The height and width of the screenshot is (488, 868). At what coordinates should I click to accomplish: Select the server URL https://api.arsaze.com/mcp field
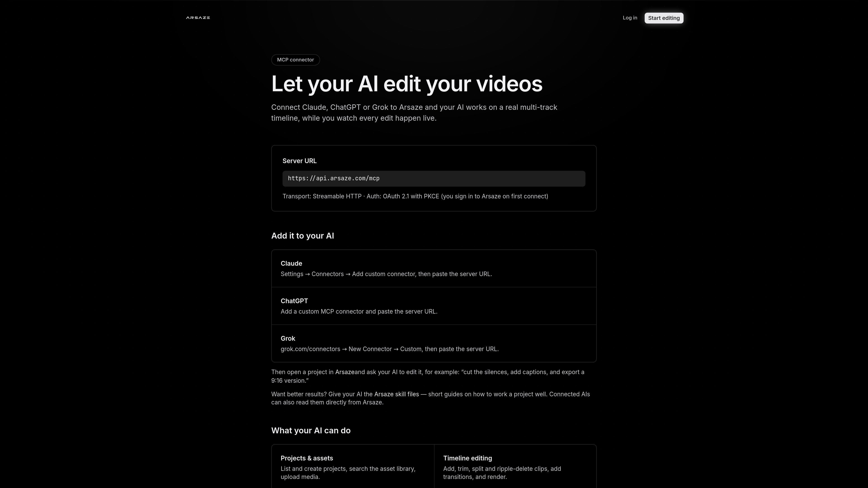pos(434,178)
